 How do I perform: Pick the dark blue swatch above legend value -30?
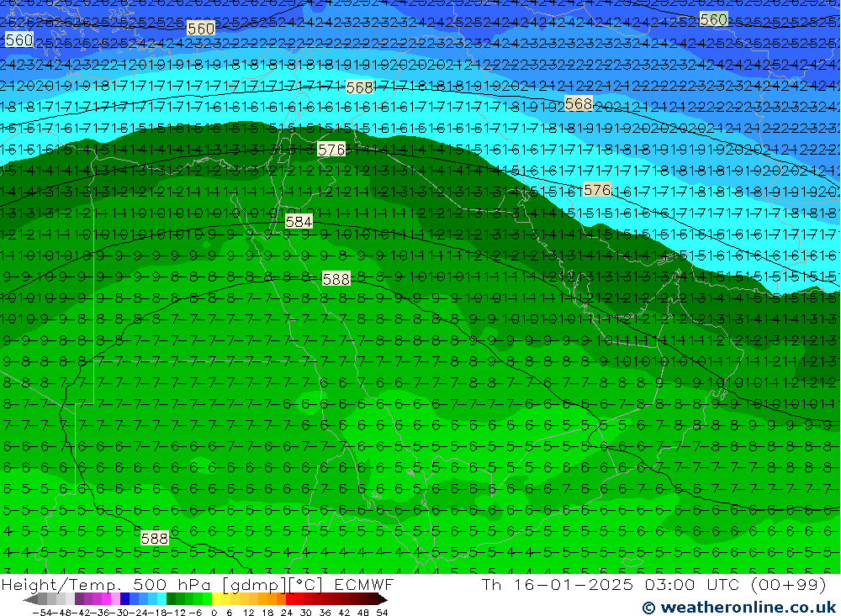tap(124, 599)
